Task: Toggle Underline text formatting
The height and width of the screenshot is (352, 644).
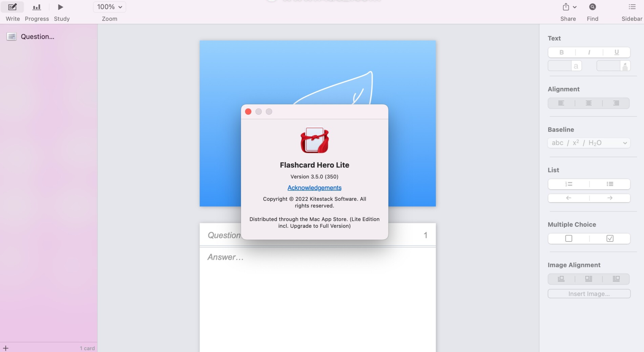Action: pos(616,52)
